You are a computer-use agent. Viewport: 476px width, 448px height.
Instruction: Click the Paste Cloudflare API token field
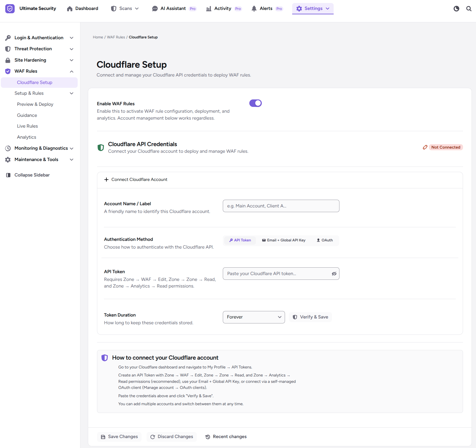pyautogui.click(x=281, y=274)
